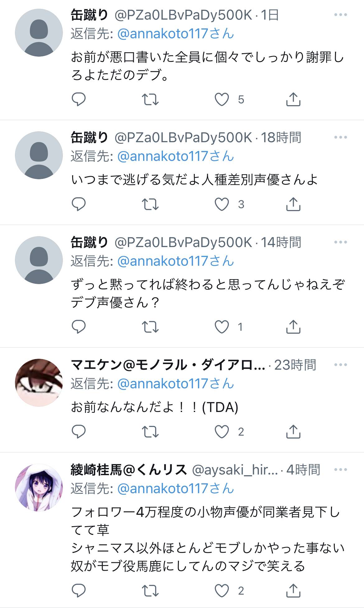364x608 pixels.
Task: Open @annakoto117 link in the first tweet
Action: point(175,34)
